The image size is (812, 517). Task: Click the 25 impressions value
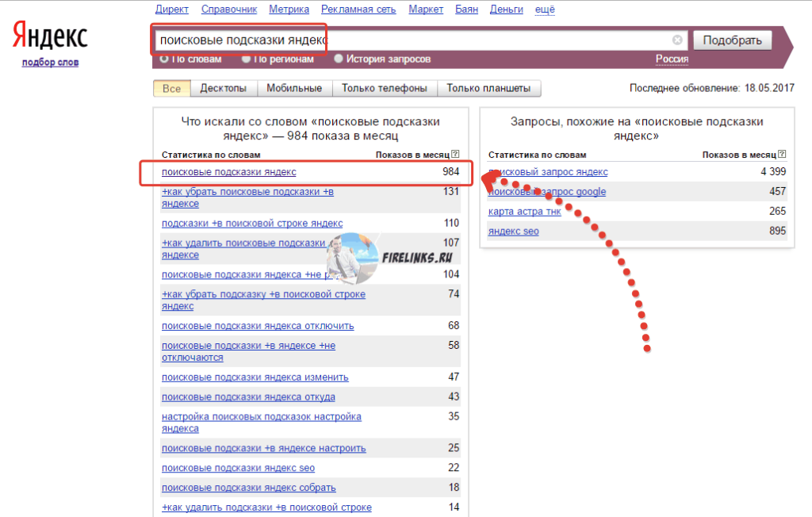[454, 447]
